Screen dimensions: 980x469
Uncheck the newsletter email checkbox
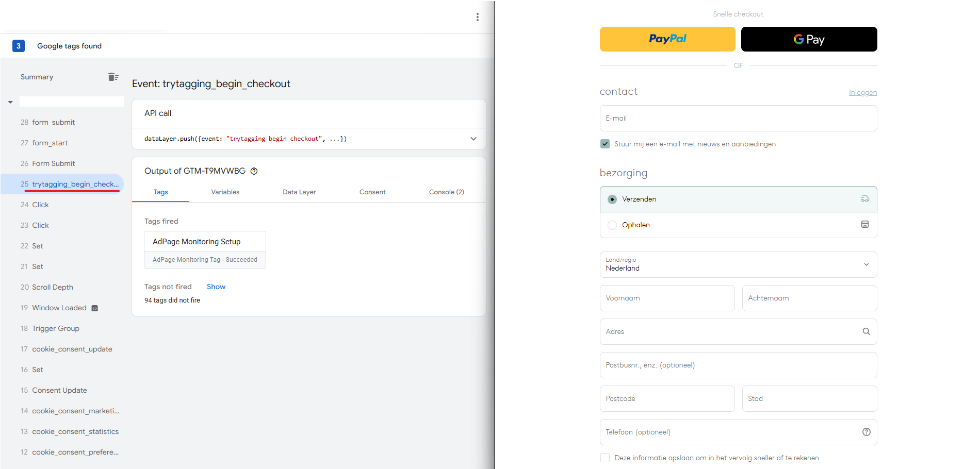pyautogui.click(x=605, y=144)
